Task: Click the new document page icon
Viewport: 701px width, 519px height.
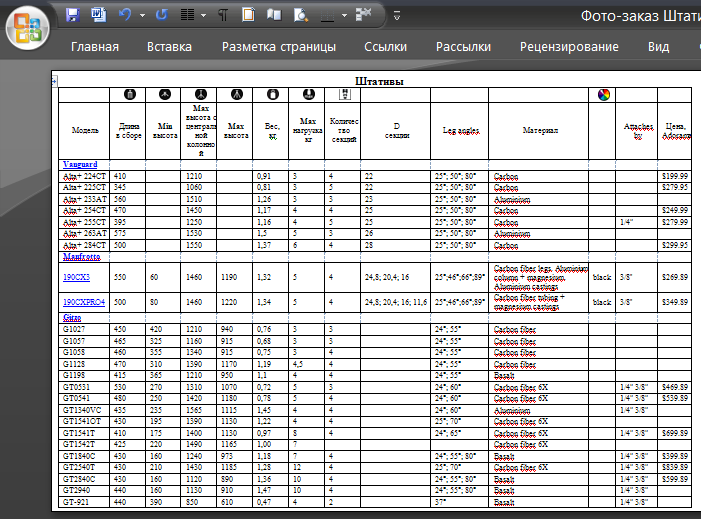Action: coord(248,15)
